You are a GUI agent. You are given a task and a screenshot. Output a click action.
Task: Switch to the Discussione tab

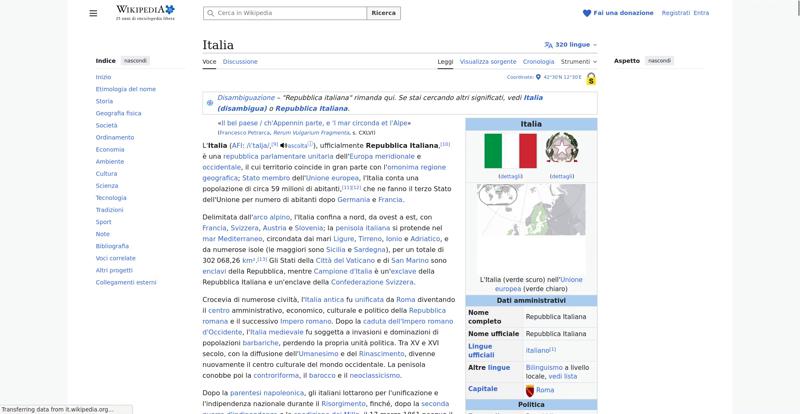point(240,61)
